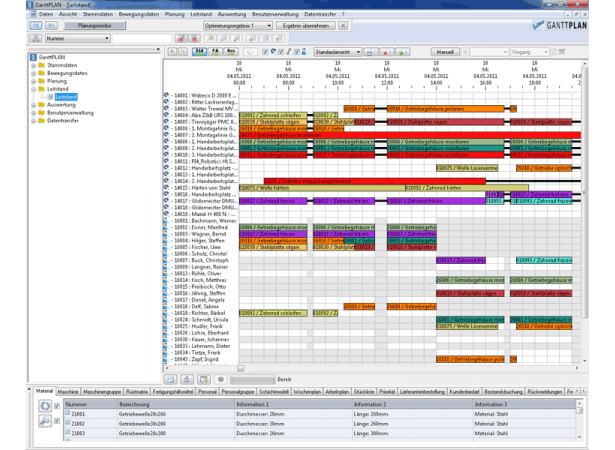615x450 pixels.
Task: Select the Std view mode button
Action: (200, 52)
